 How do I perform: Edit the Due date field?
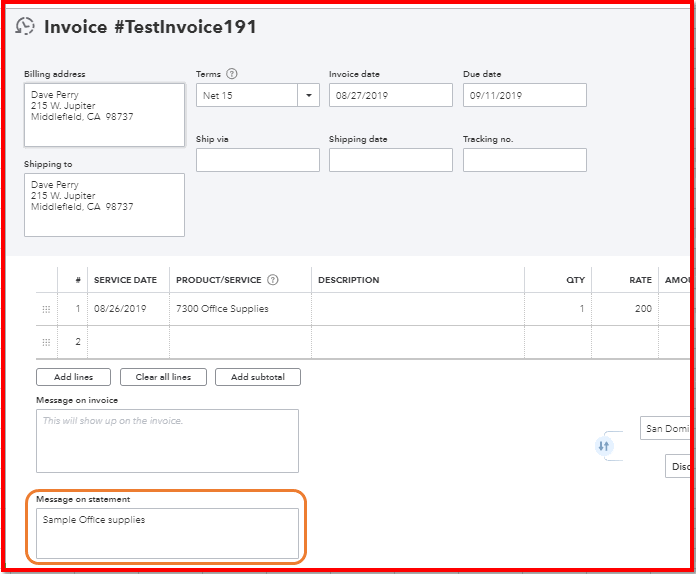click(524, 96)
